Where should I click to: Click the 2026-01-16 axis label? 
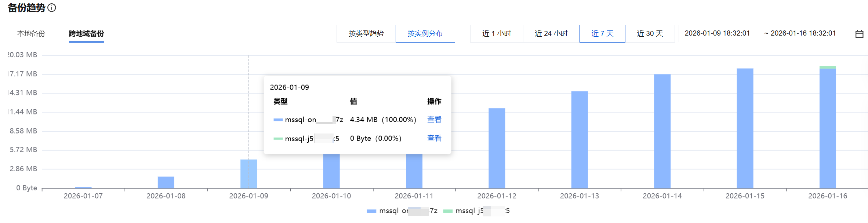pyautogui.click(x=828, y=196)
